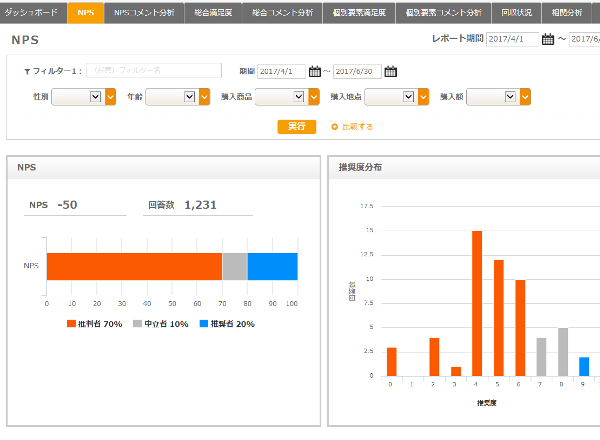Switch to the ダッシュボード tab
600x440 pixels.
coord(33,13)
